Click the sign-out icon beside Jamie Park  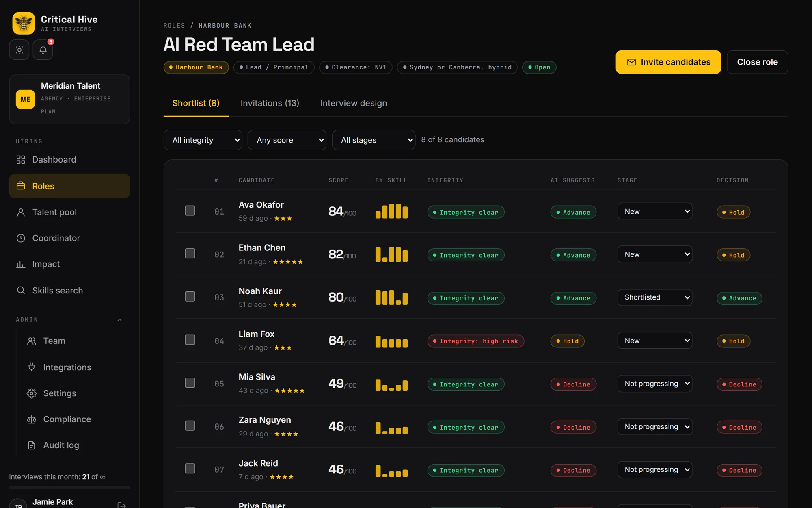coord(121,505)
